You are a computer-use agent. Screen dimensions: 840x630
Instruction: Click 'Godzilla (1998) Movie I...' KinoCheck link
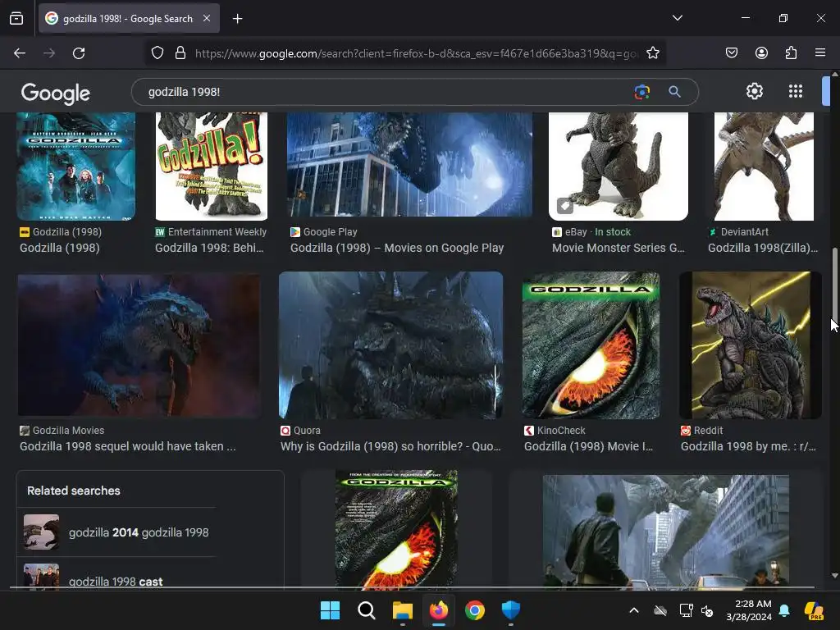click(588, 446)
